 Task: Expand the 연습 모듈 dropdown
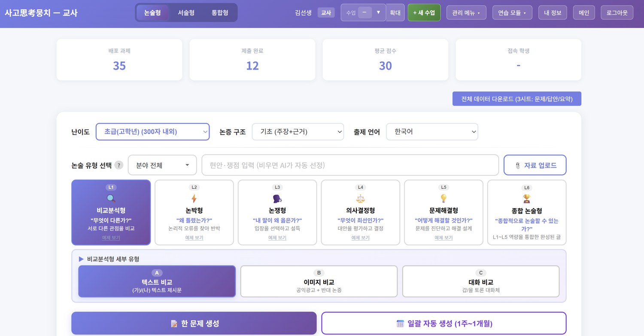[512, 13]
